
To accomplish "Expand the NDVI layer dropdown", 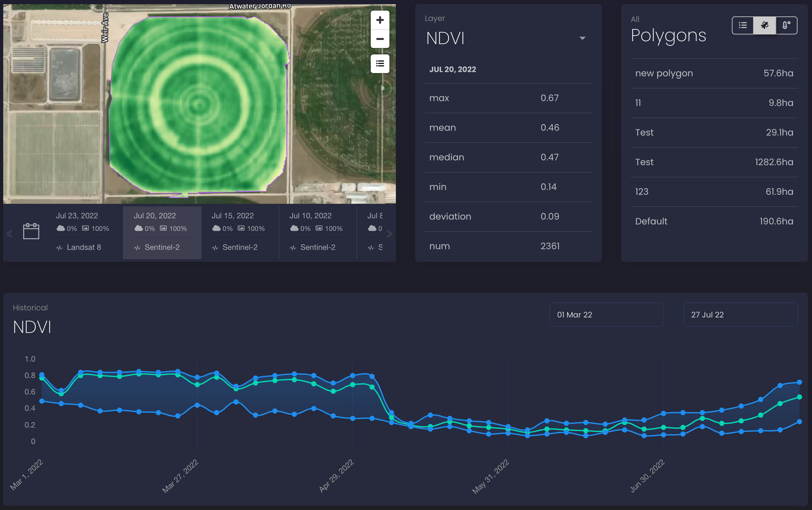I will [582, 38].
